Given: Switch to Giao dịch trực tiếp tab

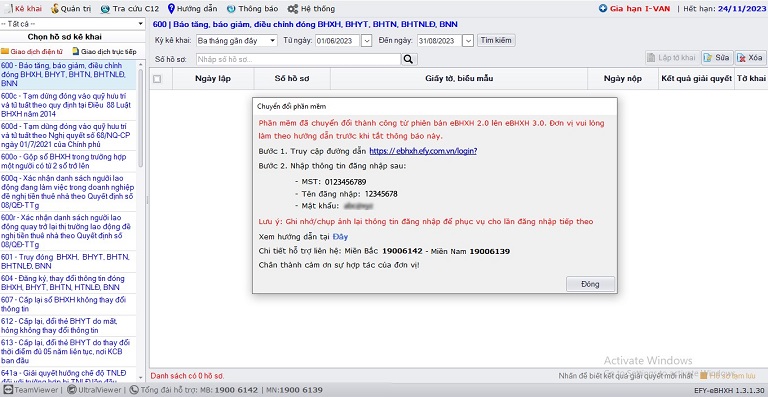Looking at the screenshot, I should tap(104, 51).
